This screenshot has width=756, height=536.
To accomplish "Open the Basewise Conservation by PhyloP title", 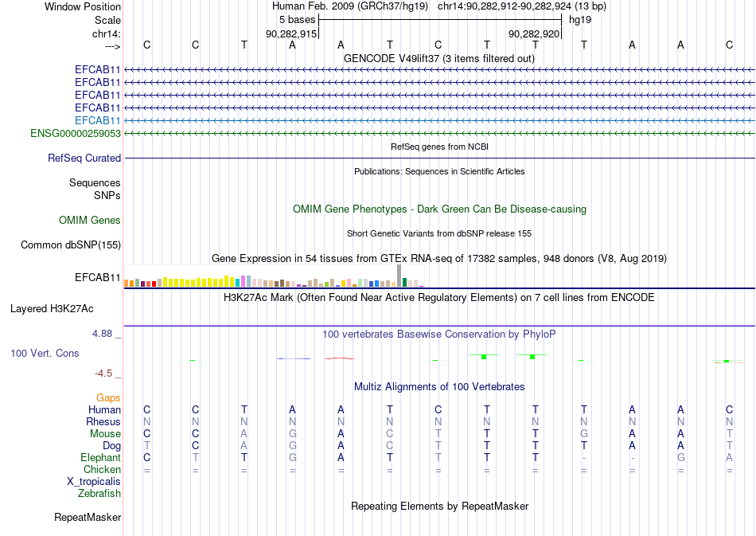I will click(x=438, y=335).
